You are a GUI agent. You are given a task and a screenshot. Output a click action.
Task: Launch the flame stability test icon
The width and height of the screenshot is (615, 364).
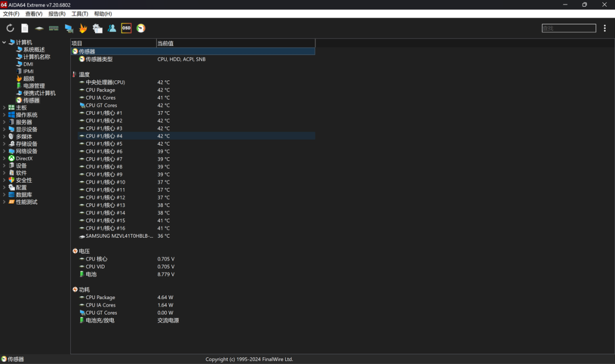coord(83,28)
